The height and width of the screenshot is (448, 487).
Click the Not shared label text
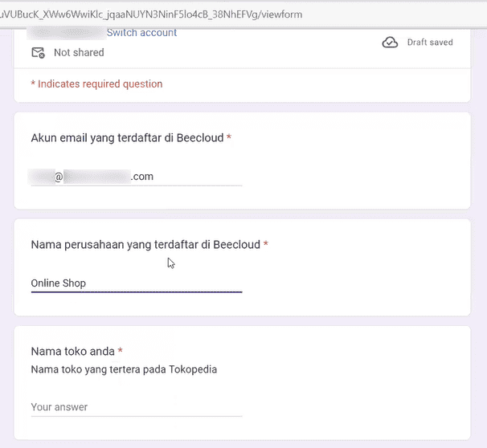[79, 52]
